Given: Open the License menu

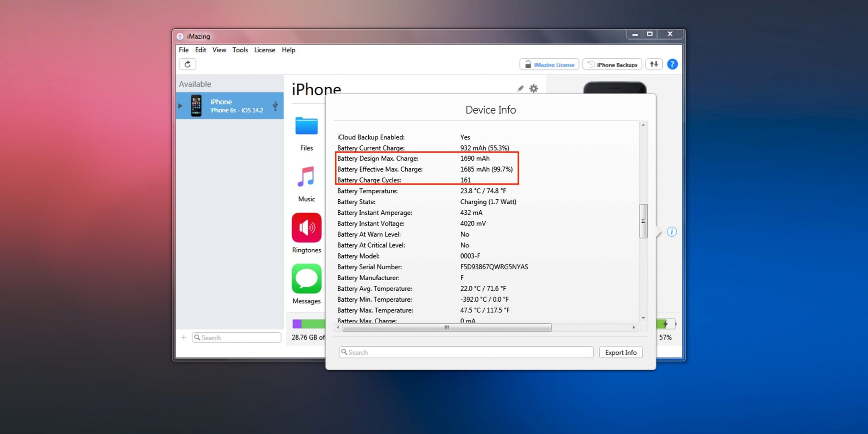Looking at the screenshot, I should (x=264, y=50).
